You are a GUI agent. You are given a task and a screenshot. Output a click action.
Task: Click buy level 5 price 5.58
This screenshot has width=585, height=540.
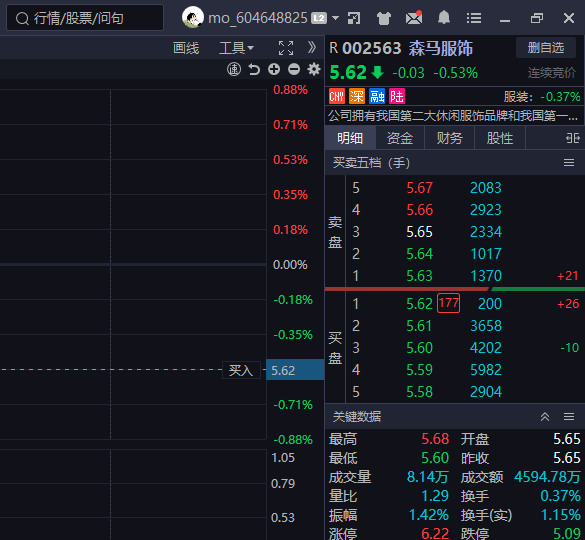(419, 392)
